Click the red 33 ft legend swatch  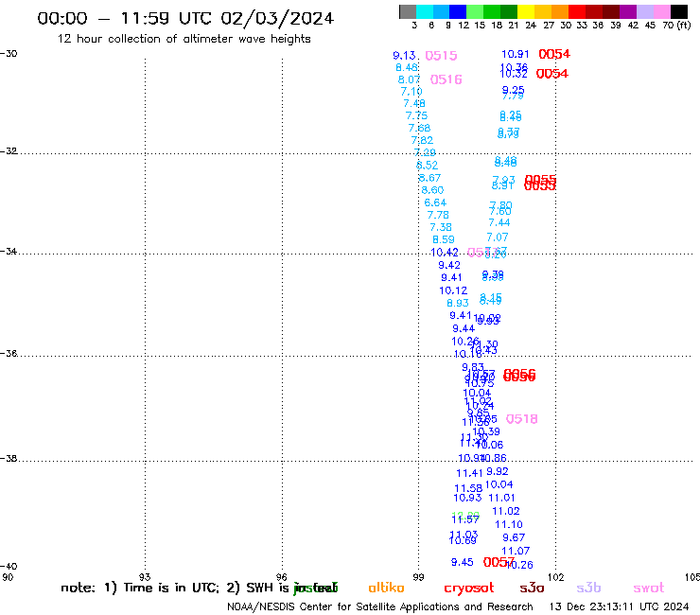[577, 11]
